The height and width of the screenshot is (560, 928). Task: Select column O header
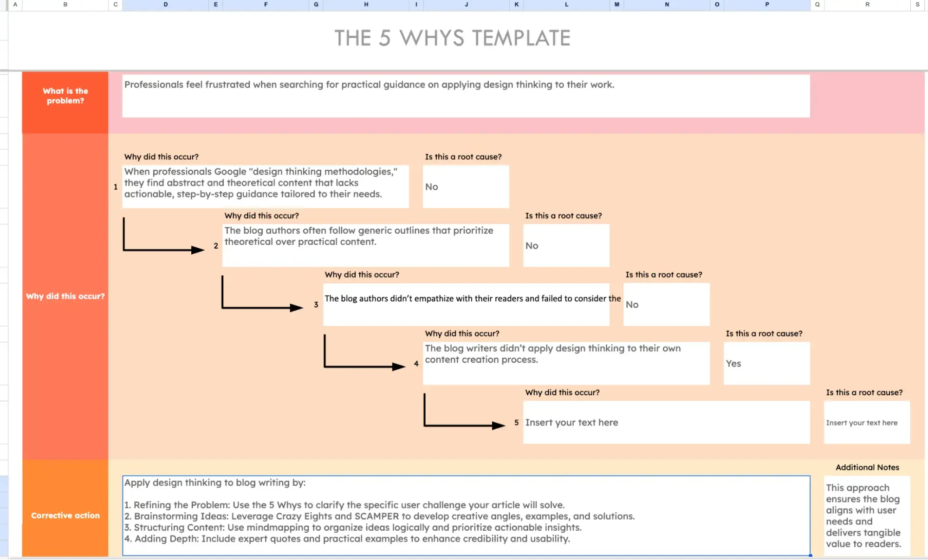(x=717, y=5)
